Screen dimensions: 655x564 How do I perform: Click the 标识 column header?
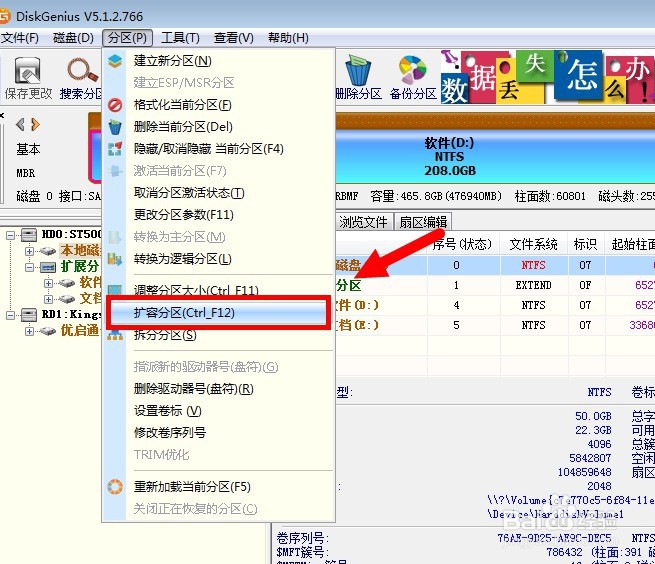coord(586,244)
